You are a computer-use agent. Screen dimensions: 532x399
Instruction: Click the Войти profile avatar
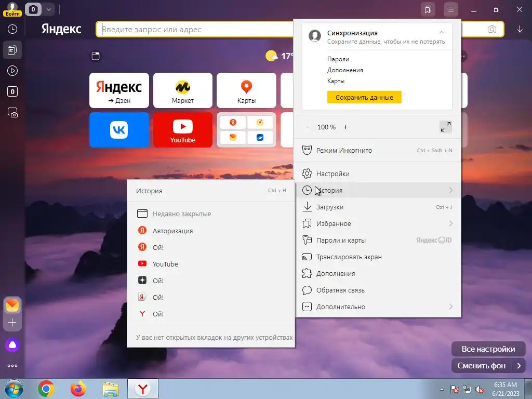click(x=12, y=9)
